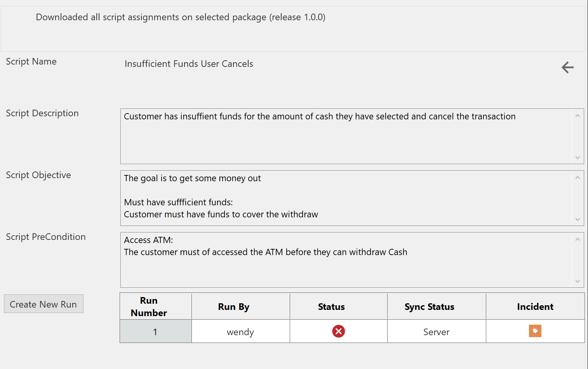Click the back arrow icon

coord(567,67)
